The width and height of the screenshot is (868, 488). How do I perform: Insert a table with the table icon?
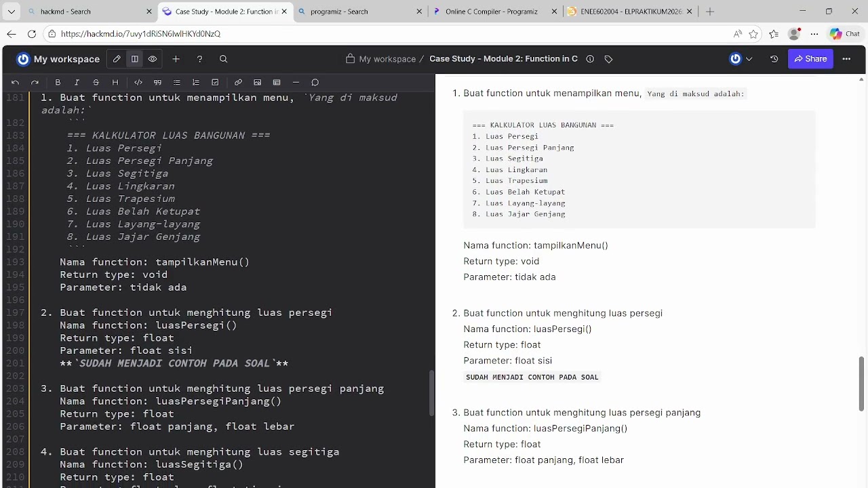[277, 82]
